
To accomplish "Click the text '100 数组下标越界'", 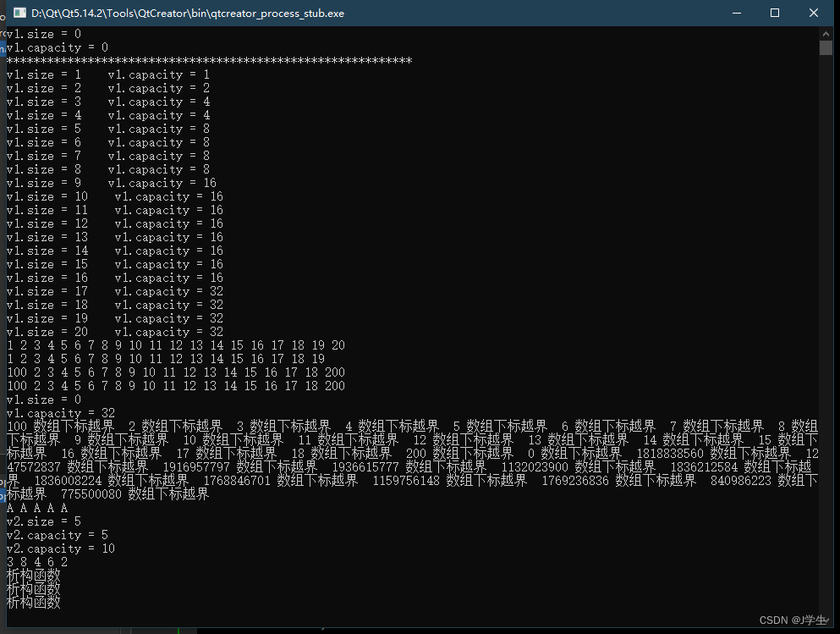I will (61, 427).
